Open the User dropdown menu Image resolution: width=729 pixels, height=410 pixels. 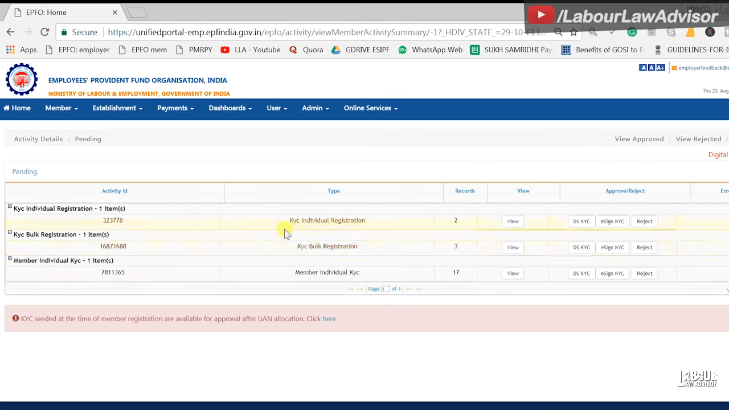point(277,108)
